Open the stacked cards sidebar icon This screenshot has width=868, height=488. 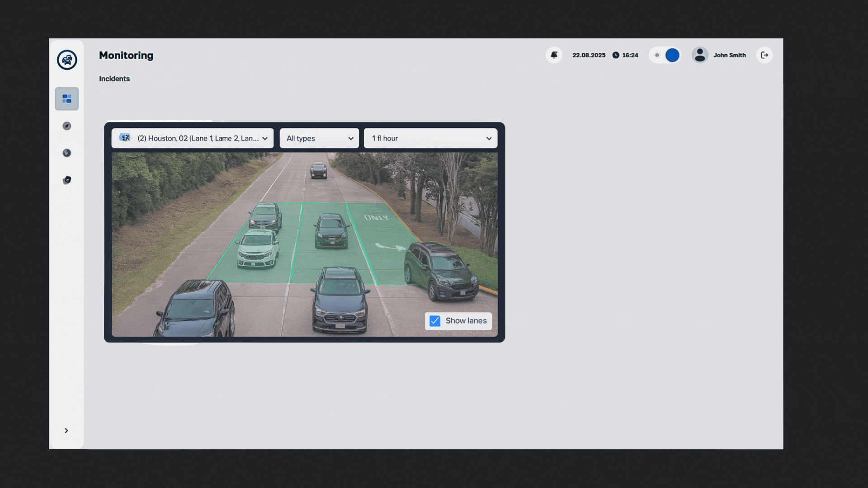pyautogui.click(x=67, y=180)
